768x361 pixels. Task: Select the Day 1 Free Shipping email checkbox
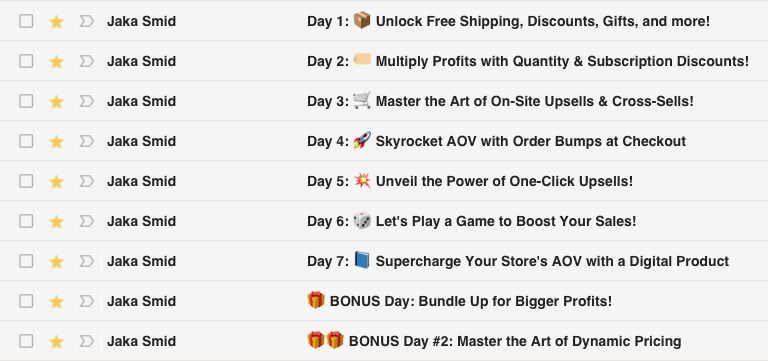pos(26,21)
